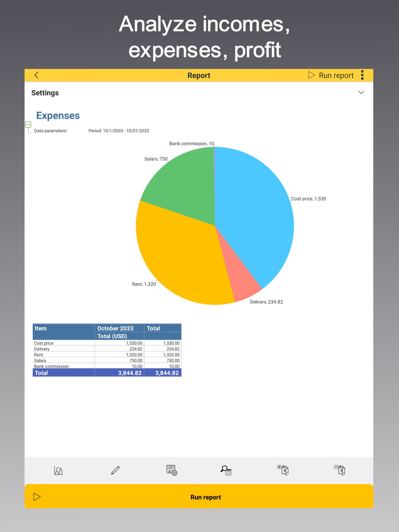Collapse all groups ABC icon

click(x=340, y=470)
